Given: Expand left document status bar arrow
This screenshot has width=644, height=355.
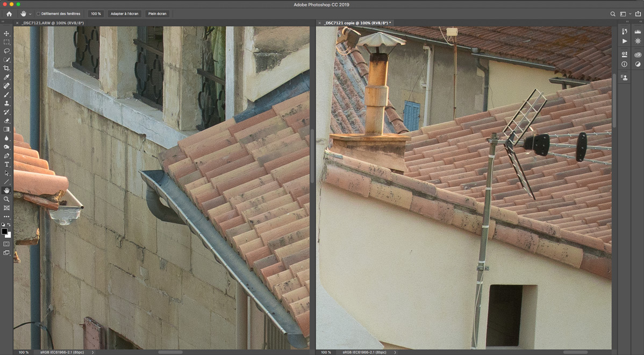Looking at the screenshot, I should click(x=92, y=352).
